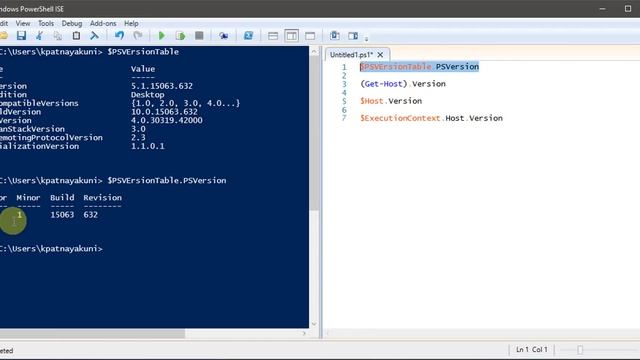Click the $ExecutionContext.Host.Version line
The width and height of the screenshot is (640, 360).
click(x=431, y=118)
